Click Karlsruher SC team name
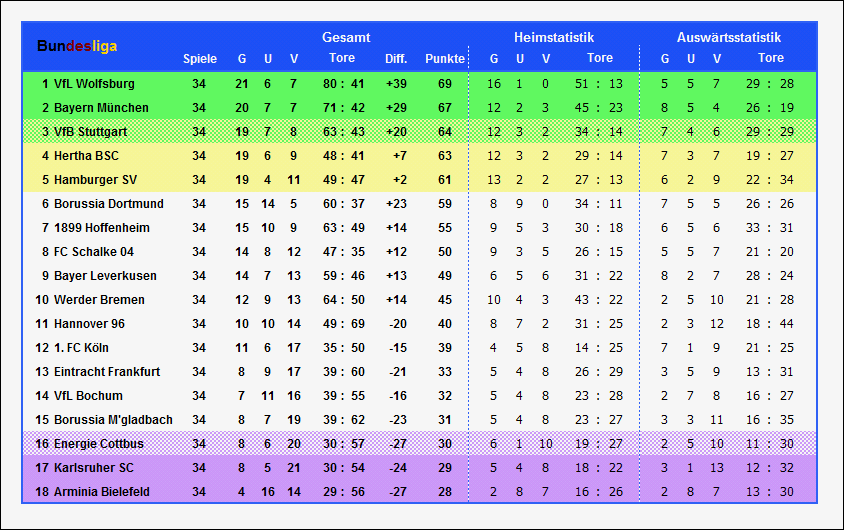This screenshot has width=844, height=530. 94,468
